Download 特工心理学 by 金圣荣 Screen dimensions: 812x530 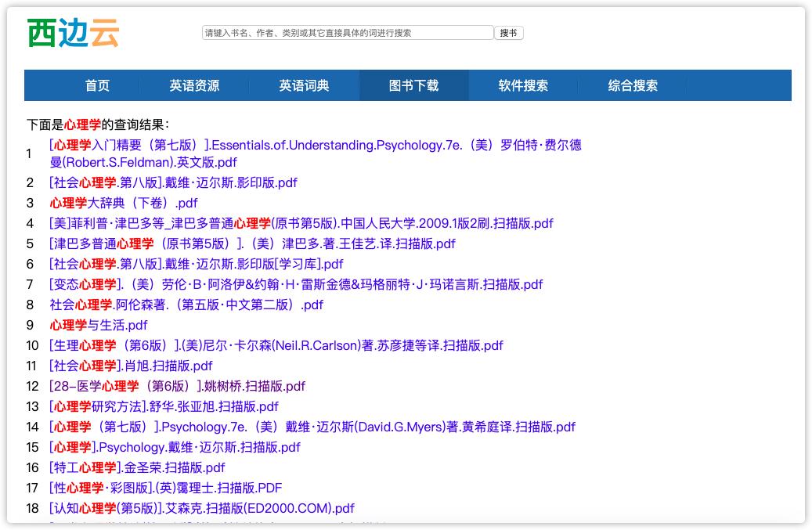(x=137, y=467)
